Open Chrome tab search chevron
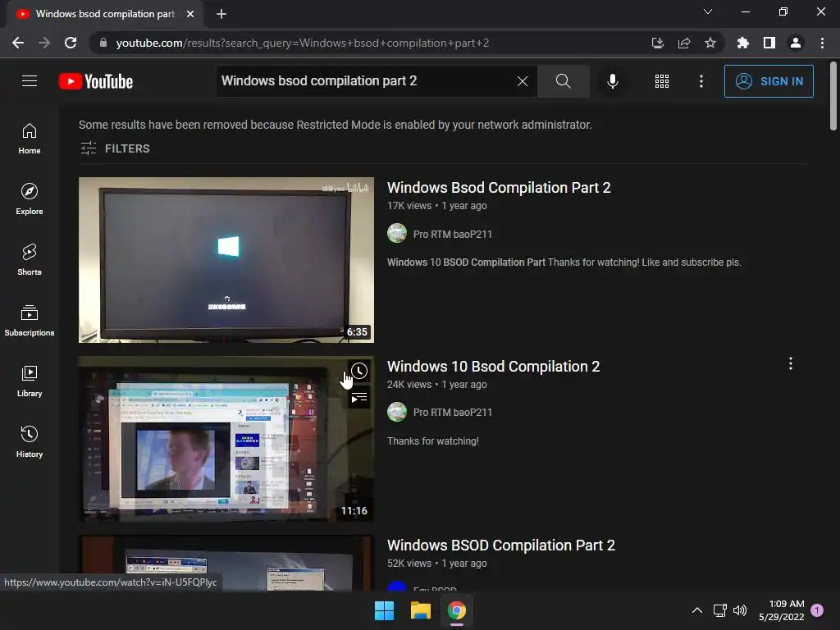The height and width of the screenshot is (630, 840). pyautogui.click(x=708, y=11)
